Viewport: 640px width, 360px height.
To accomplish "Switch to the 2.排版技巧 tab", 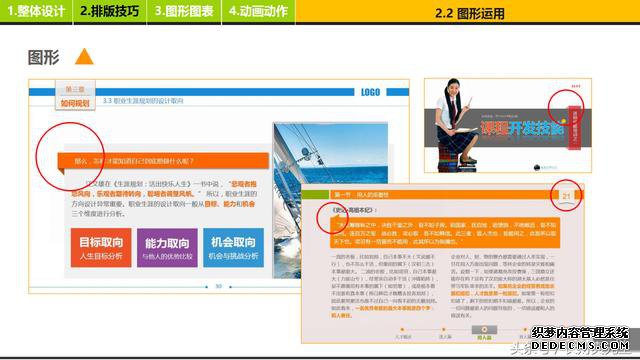I will point(109,11).
